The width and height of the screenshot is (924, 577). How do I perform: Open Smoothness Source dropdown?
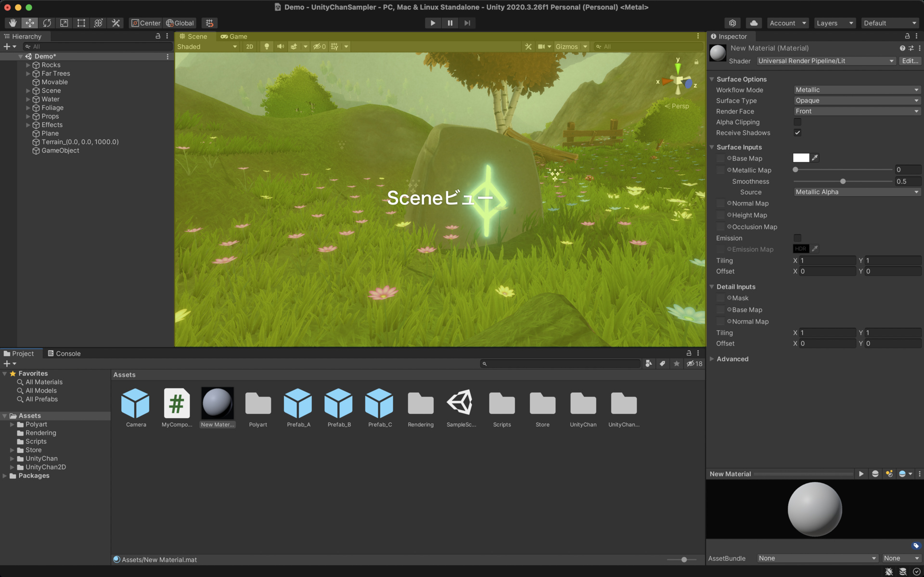click(x=857, y=192)
